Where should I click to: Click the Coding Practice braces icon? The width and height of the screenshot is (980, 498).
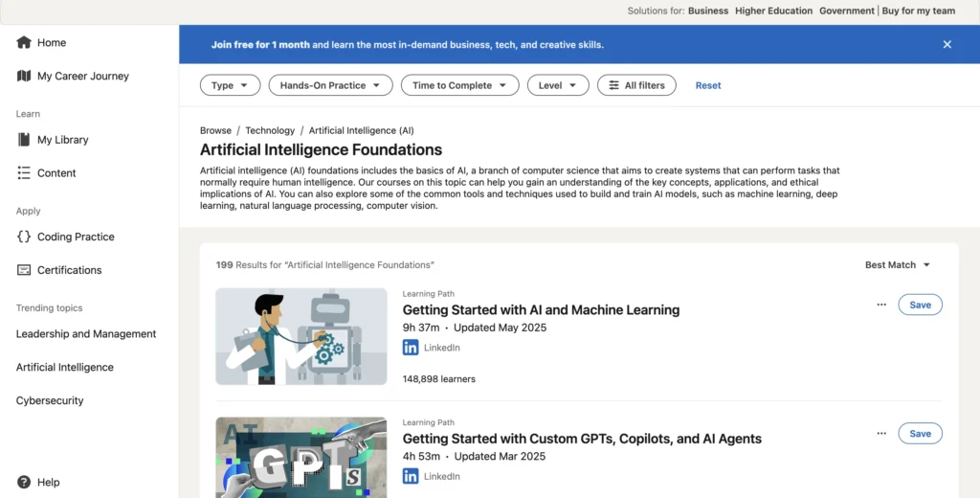coord(24,237)
